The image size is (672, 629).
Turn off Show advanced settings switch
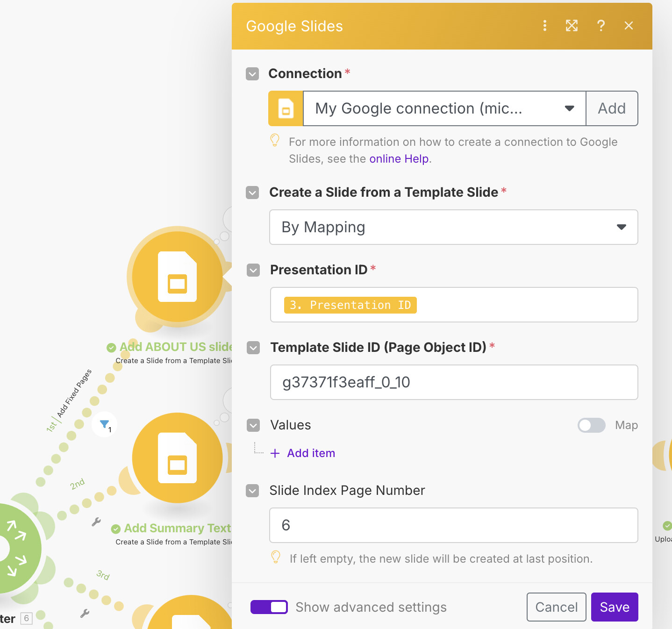coord(269,607)
